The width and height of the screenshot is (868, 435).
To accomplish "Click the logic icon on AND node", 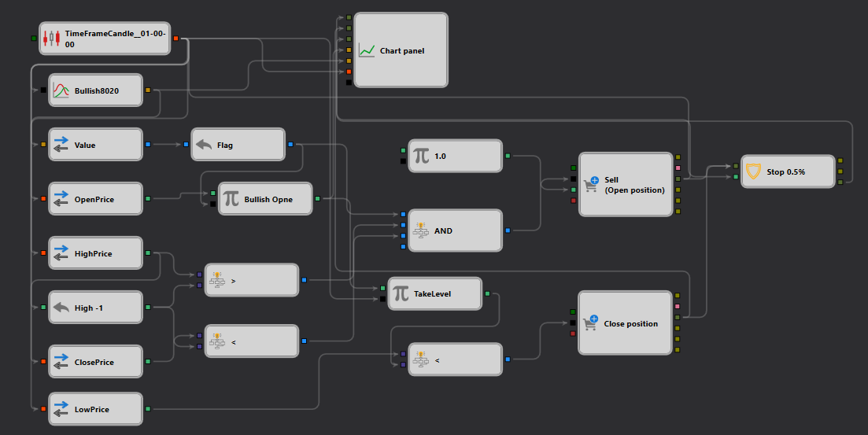I will pos(421,230).
